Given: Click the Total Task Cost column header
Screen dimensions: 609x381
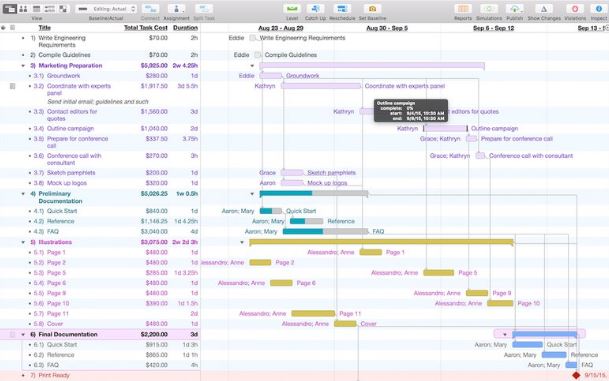Looking at the screenshot, I should pos(146,28).
